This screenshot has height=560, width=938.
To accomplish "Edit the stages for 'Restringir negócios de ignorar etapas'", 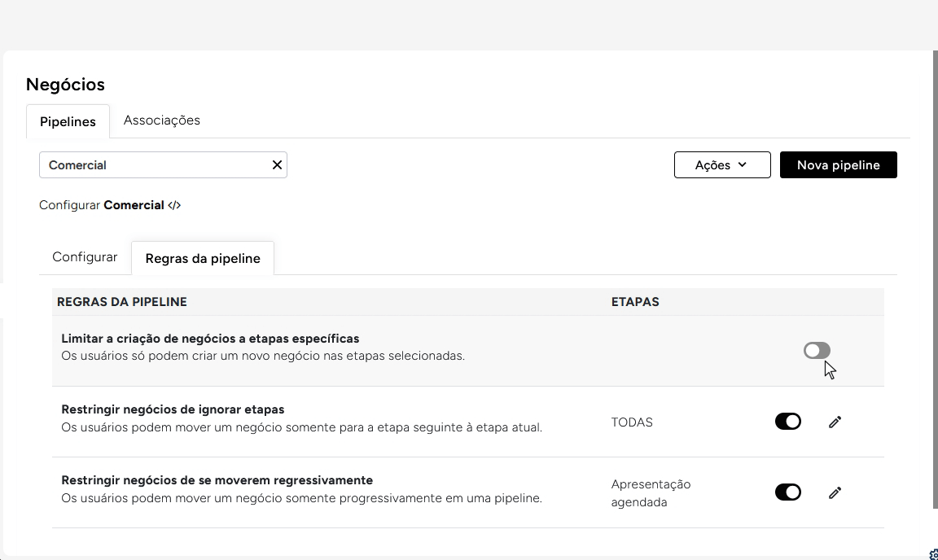I will (835, 422).
